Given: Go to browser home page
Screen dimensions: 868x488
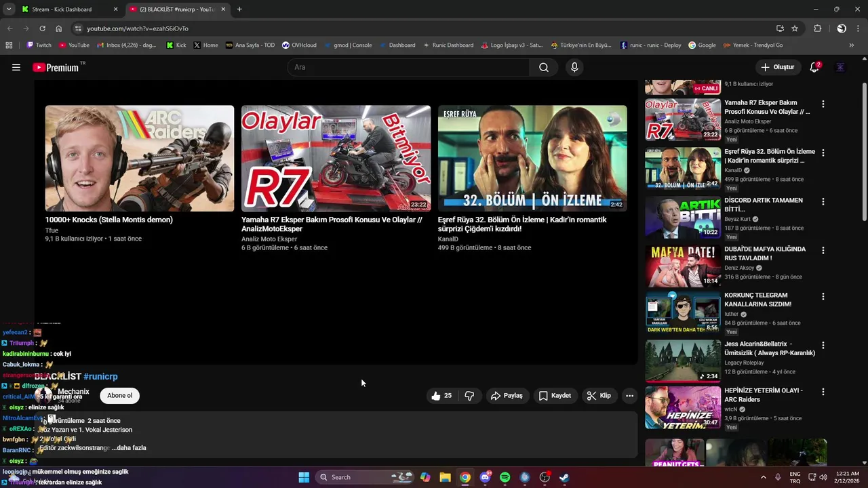Looking at the screenshot, I should [59, 28].
